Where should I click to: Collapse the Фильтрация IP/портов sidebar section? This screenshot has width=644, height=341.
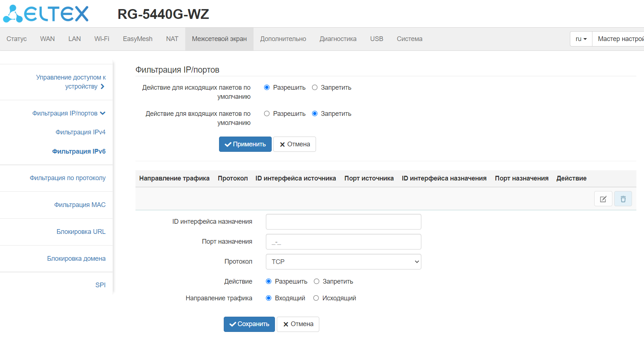coord(69,113)
